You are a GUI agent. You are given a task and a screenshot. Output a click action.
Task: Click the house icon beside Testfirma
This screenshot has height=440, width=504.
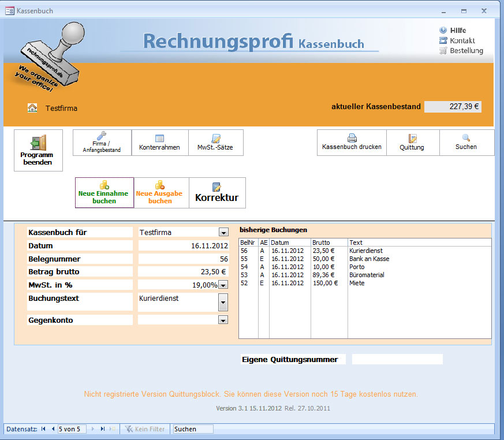32,108
